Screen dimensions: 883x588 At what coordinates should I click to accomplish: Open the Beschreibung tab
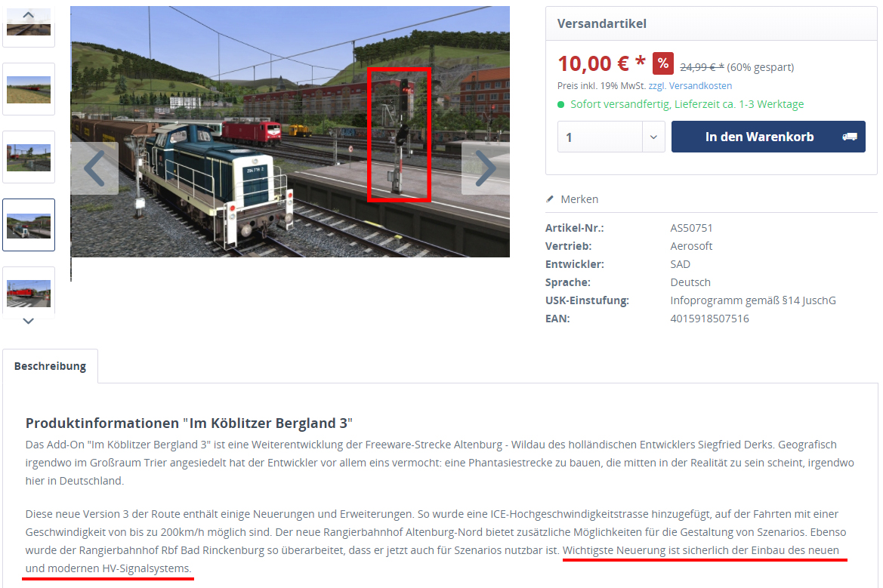point(50,366)
